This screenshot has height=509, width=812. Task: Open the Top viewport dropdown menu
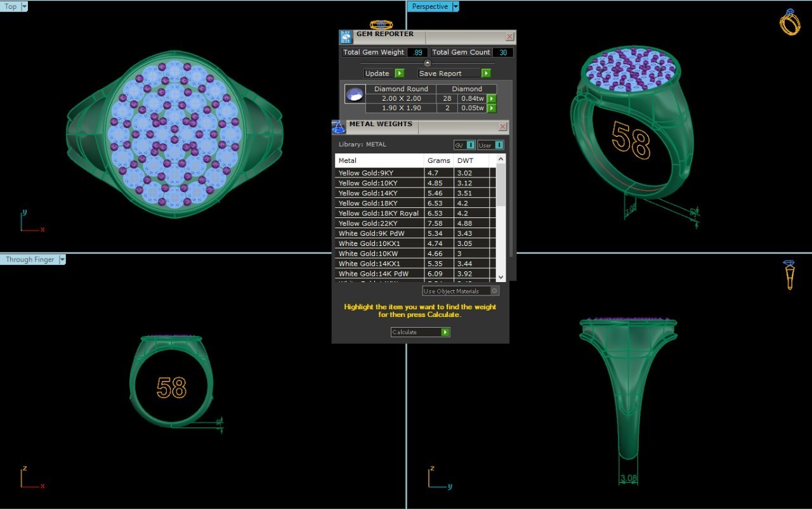(24, 6)
